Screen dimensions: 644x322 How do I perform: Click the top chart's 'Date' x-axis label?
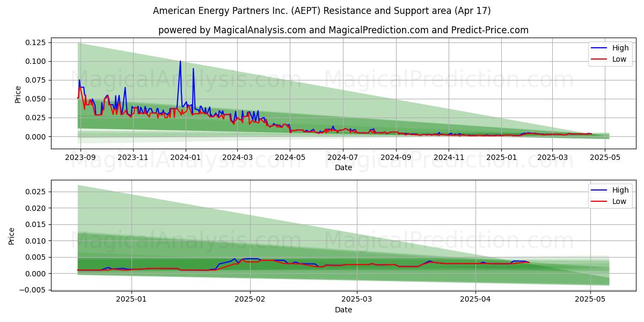click(x=343, y=167)
